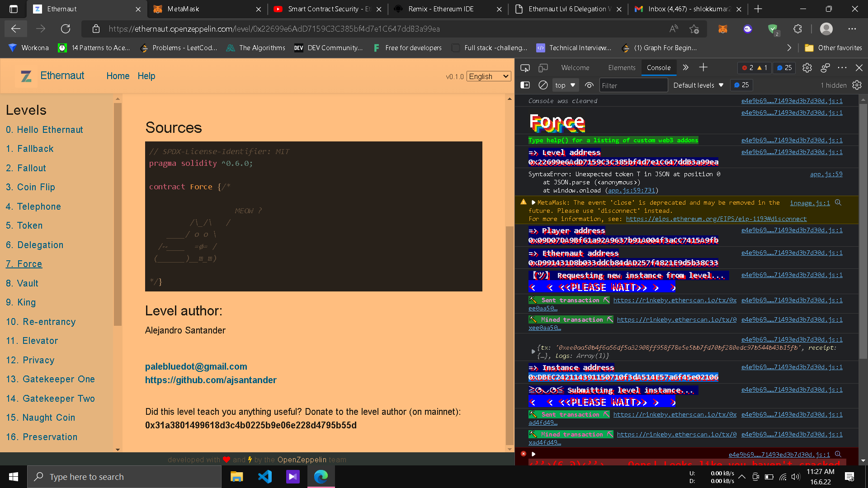Screen dimensions: 868x488
Task: Click the DevTools inspect element icon
Action: click(525, 68)
